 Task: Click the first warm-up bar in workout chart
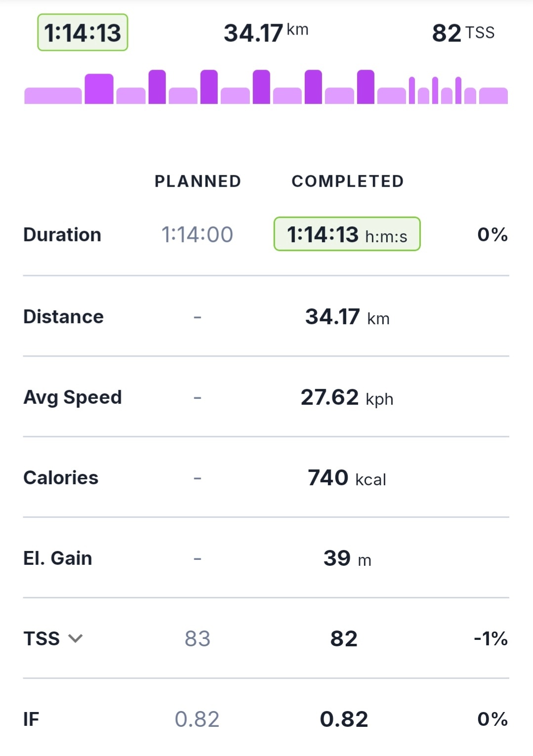tap(53, 96)
